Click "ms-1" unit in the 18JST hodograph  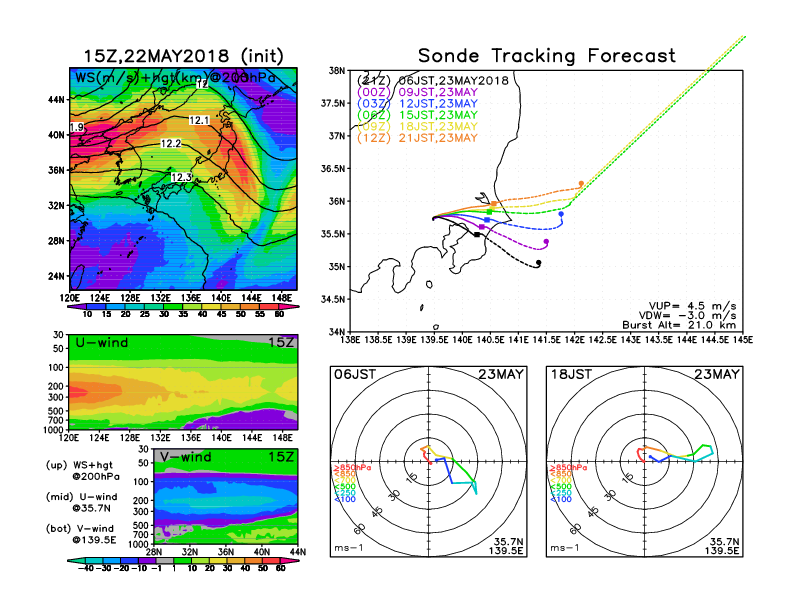coord(565,548)
